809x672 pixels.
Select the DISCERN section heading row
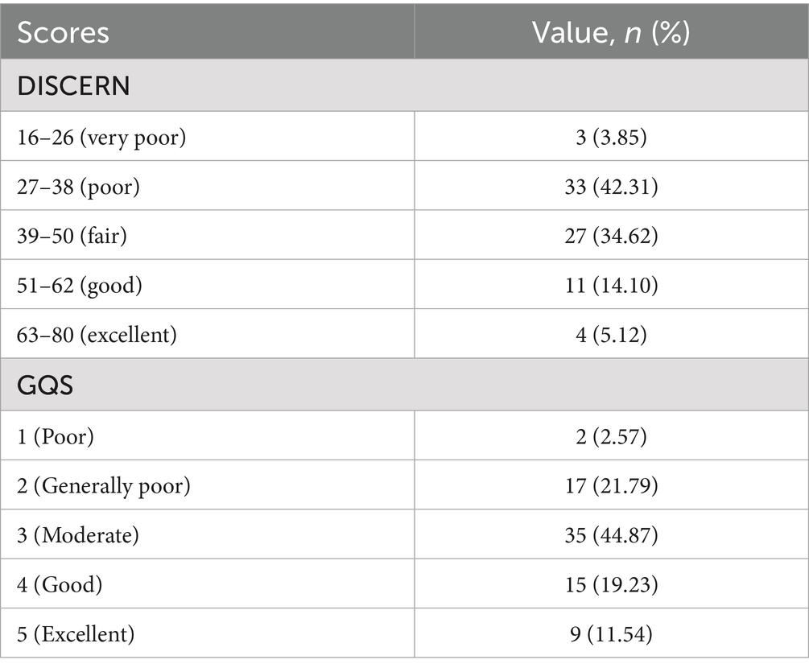tap(73, 86)
